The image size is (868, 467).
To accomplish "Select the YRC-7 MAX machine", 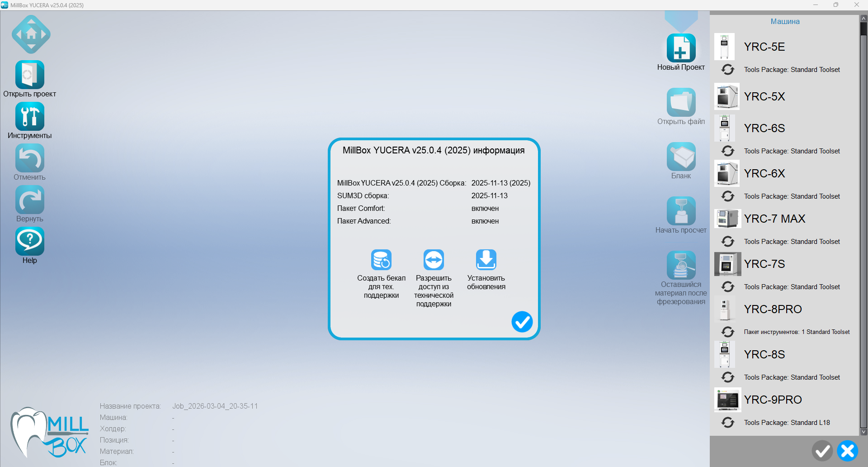I will tap(774, 219).
